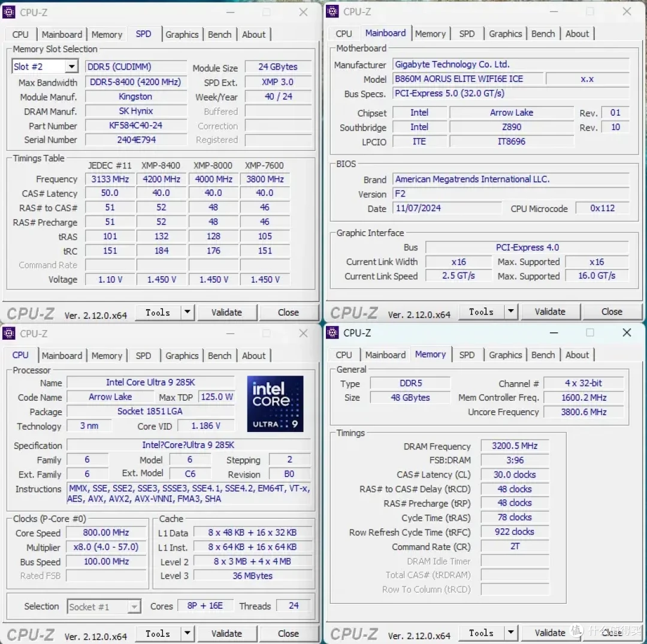Switch to CPU tab in SPD window
Image resolution: width=647 pixels, height=644 pixels.
tap(20, 34)
